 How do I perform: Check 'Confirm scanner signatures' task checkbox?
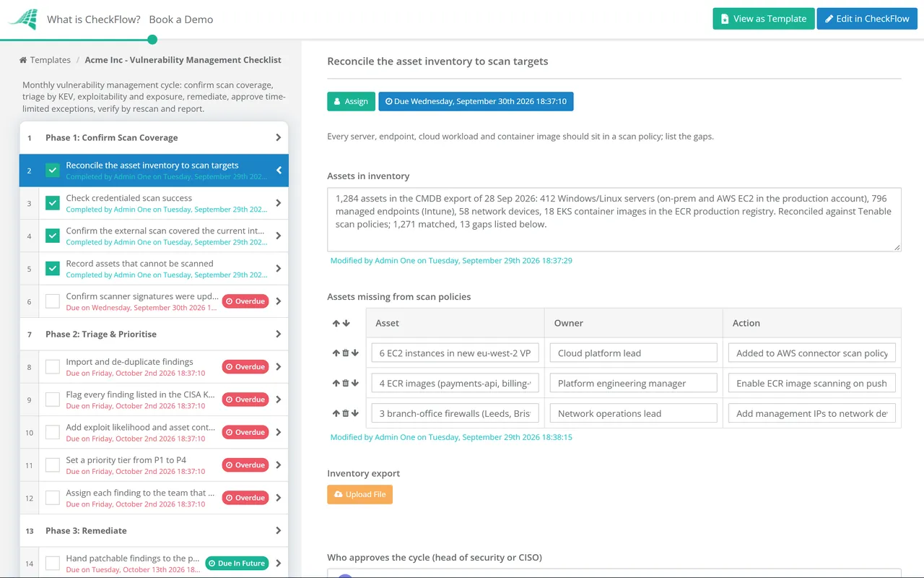(x=53, y=301)
